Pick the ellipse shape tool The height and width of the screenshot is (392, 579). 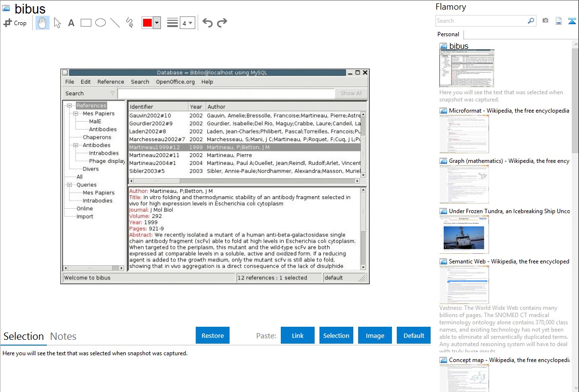pyautogui.click(x=101, y=23)
